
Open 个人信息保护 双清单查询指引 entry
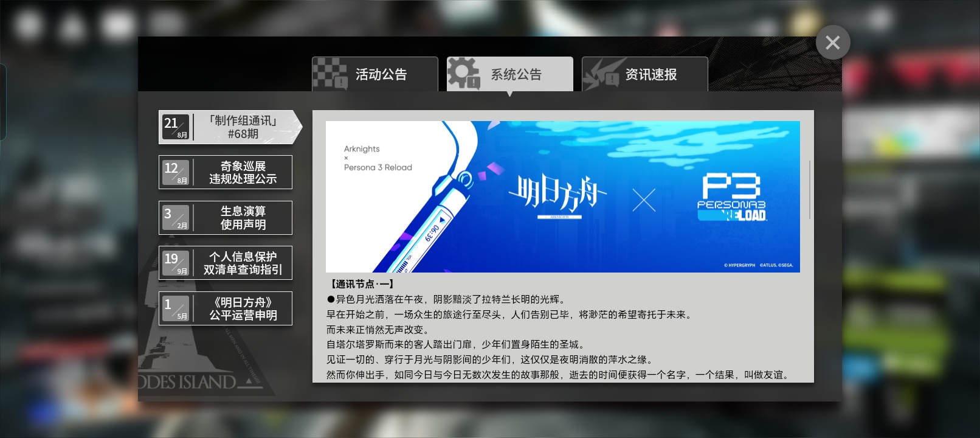coord(226,263)
